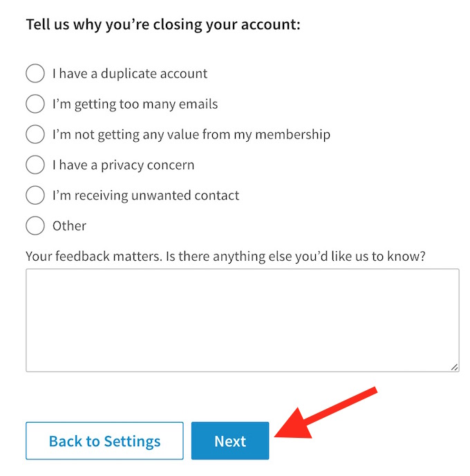Click the 'Other' option label text
The image size is (470, 476).
(x=69, y=226)
